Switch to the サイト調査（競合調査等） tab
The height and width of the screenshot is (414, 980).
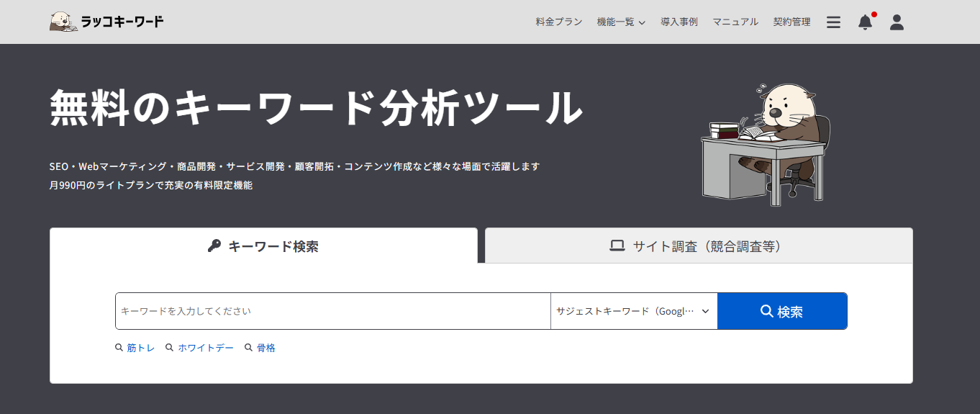click(699, 246)
